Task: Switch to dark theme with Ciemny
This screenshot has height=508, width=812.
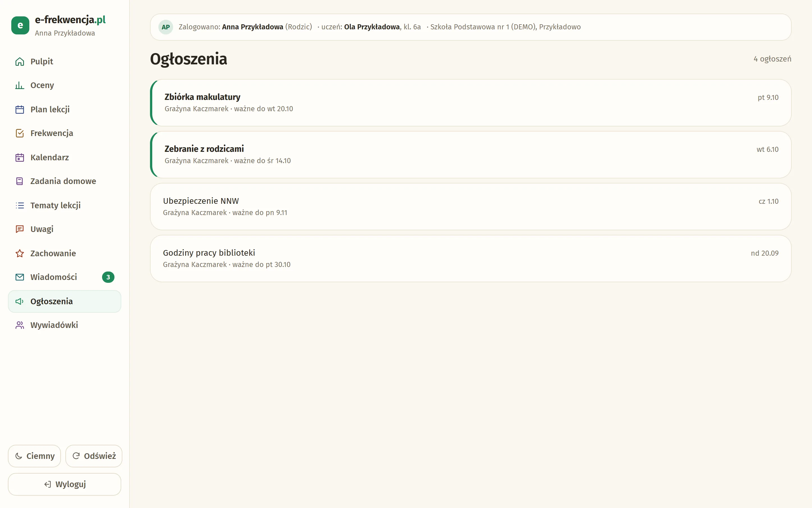Action: 34,456
